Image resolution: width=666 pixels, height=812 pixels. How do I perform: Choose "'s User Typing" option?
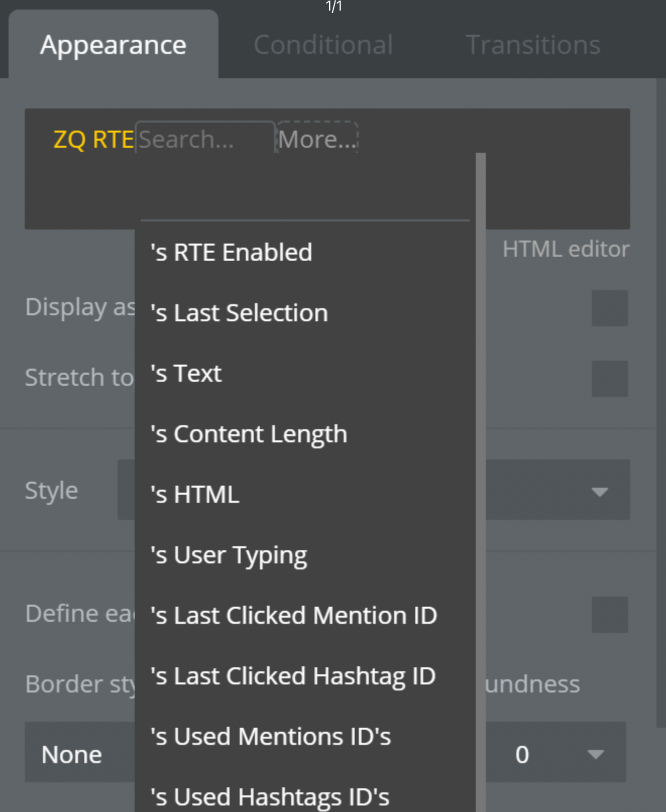click(x=228, y=554)
